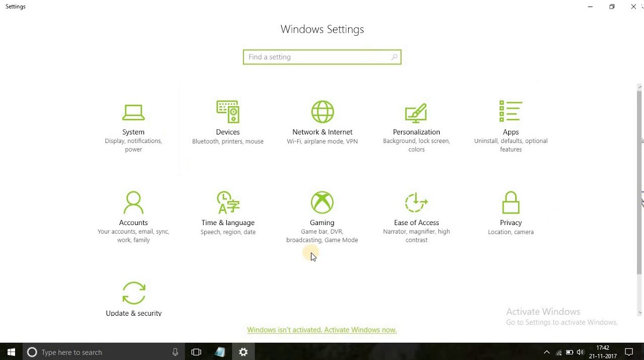Open the Apps settings list icon
This screenshot has width=644, height=360.
tap(511, 111)
